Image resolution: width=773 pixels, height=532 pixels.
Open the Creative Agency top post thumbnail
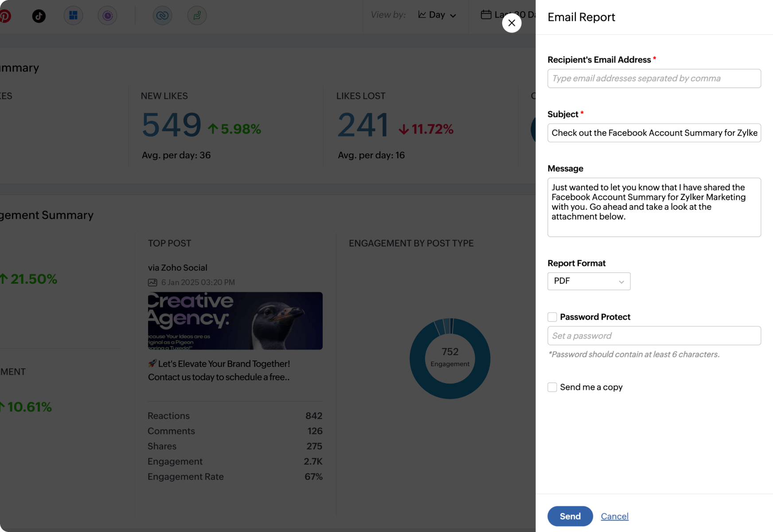pos(235,321)
